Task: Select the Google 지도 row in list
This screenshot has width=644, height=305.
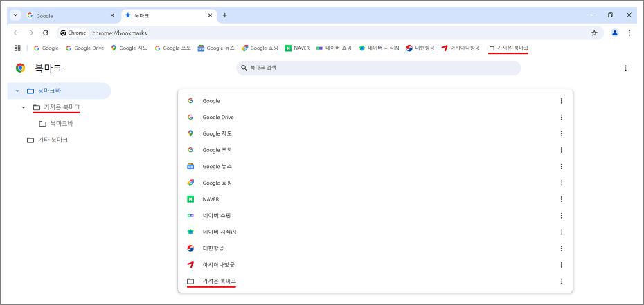Action: [375, 133]
